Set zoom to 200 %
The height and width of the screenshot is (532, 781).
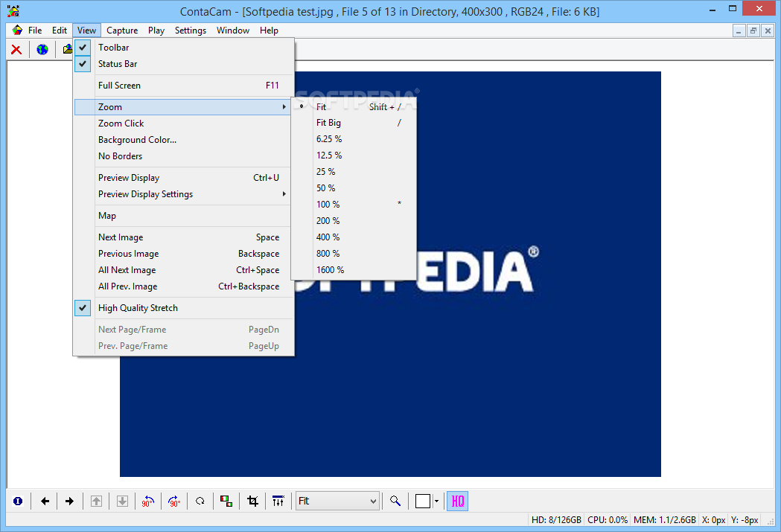coord(354,221)
